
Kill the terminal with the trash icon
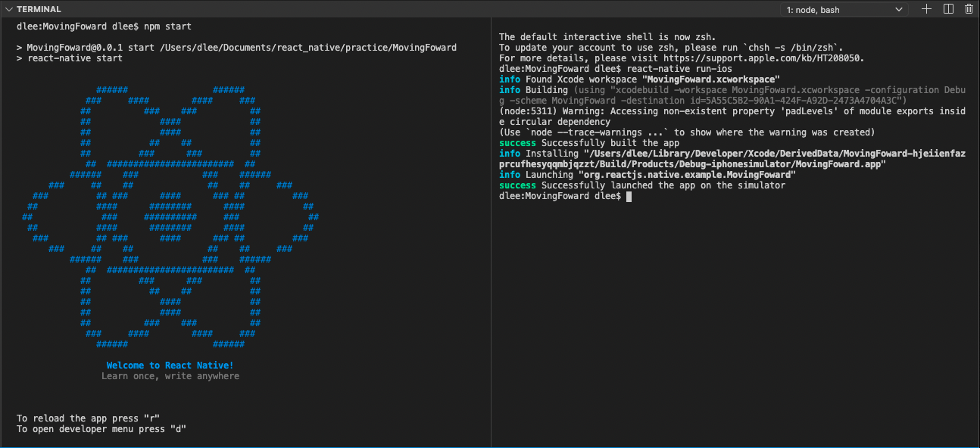(x=969, y=9)
